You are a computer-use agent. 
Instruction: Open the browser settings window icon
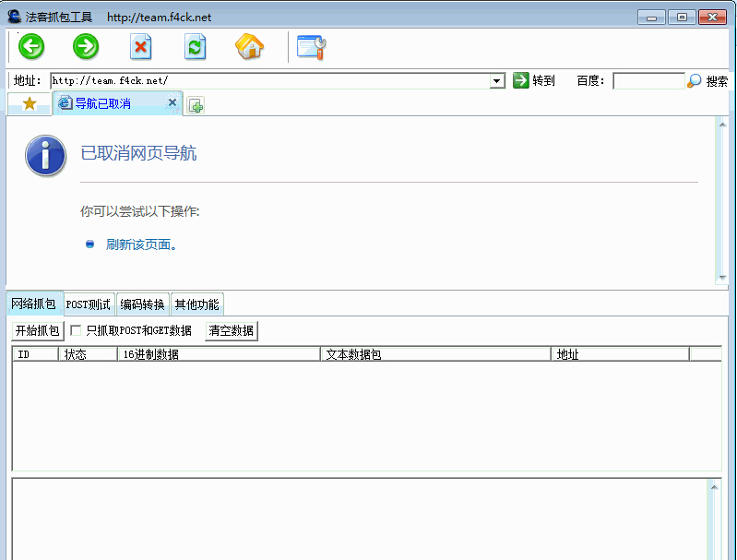311,47
